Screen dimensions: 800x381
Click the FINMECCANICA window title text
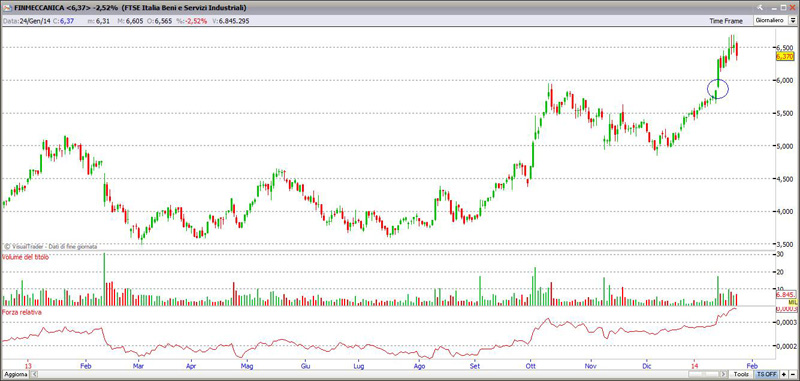130,8
